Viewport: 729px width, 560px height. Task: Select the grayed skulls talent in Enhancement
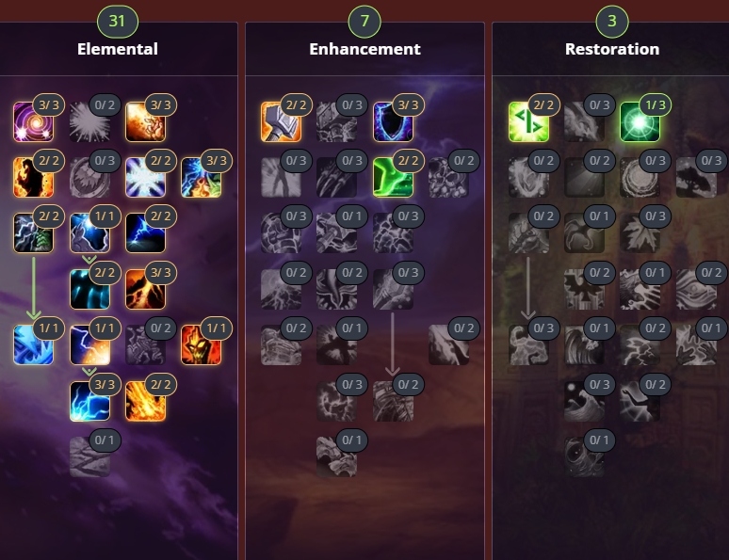click(x=448, y=178)
